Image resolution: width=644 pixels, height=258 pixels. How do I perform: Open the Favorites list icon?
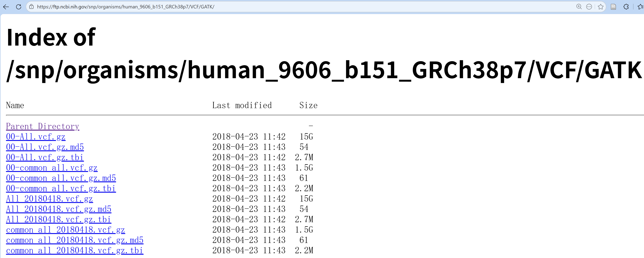click(640, 7)
